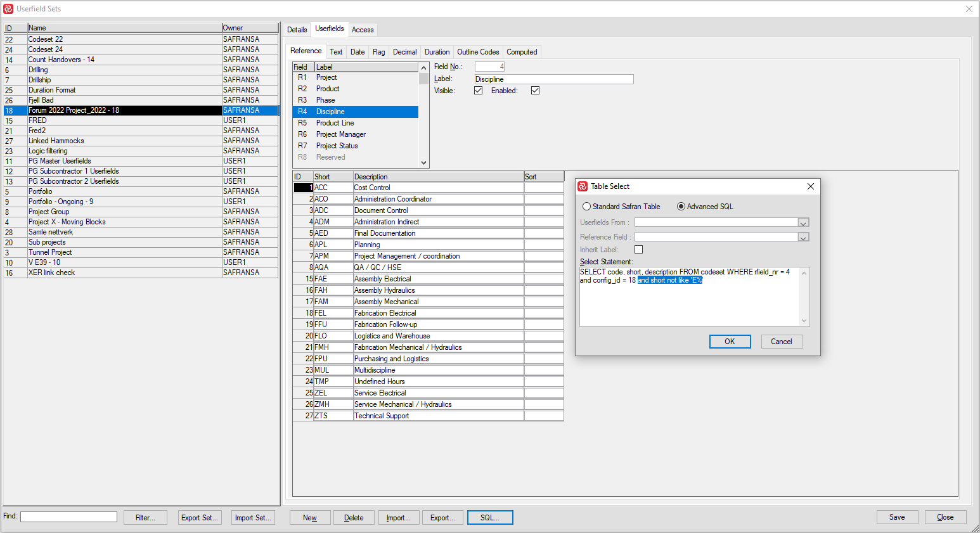Viewport: 980px width, 533px height.
Task: Click the Import Set... button
Action: [x=253, y=518]
